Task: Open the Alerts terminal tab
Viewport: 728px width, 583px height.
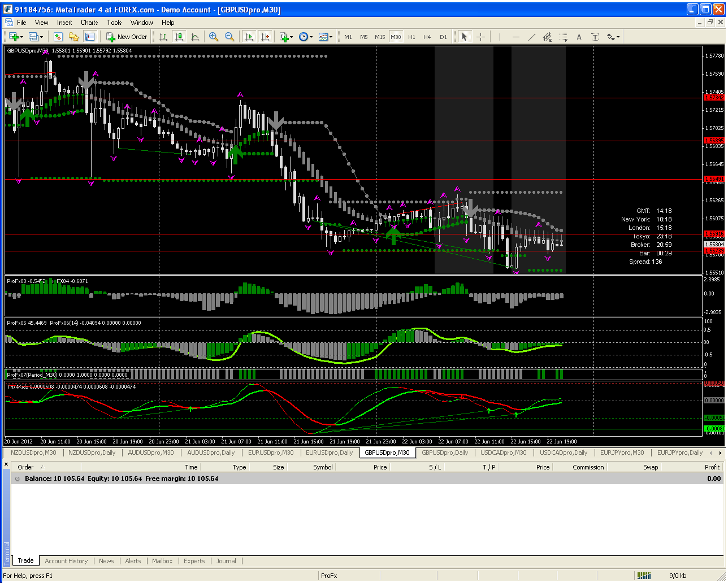Action: [133, 561]
